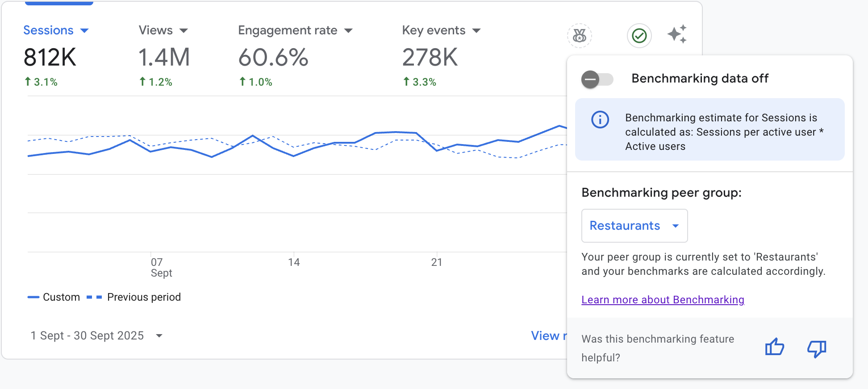
Task: Open the Views metric dropdown
Action: point(184,31)
